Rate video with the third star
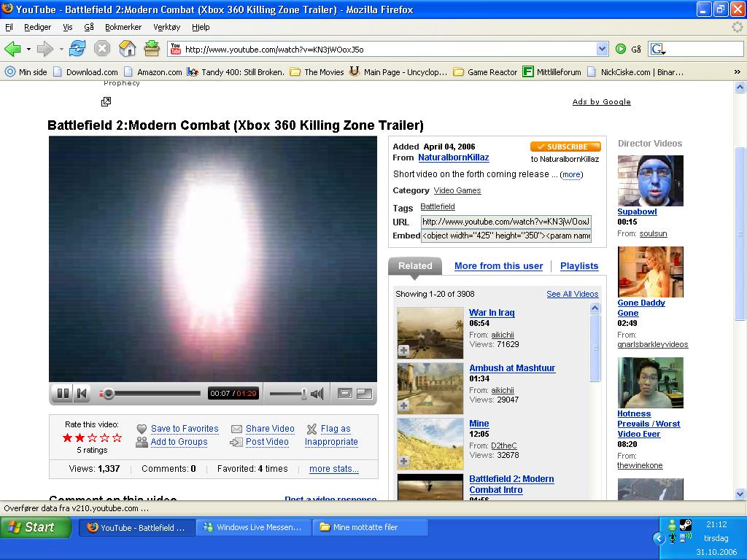747x560 pixels. coord(93,438)
